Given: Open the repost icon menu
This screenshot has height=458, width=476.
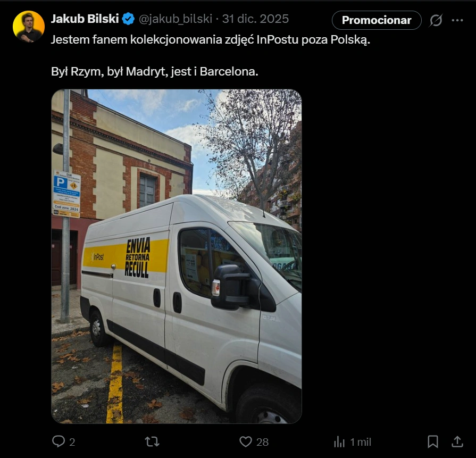Looking at the screenshot, I should pos(152,442).
